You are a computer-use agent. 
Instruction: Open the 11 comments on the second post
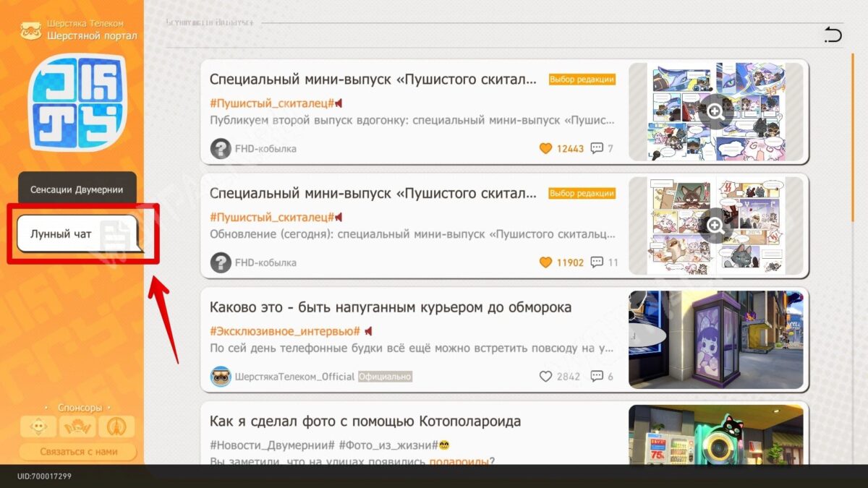point(597,262)
